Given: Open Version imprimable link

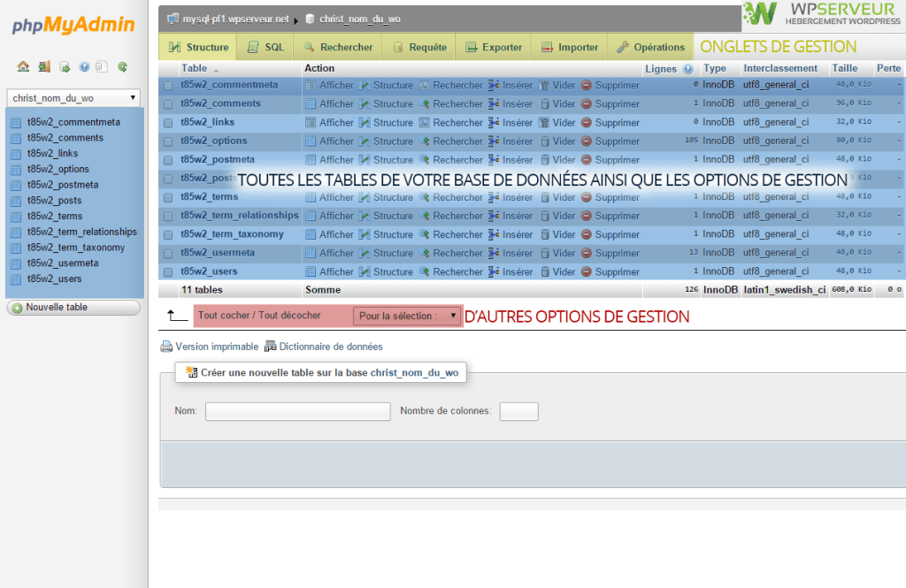Looking at the screenshot, I should pos(217,347).
